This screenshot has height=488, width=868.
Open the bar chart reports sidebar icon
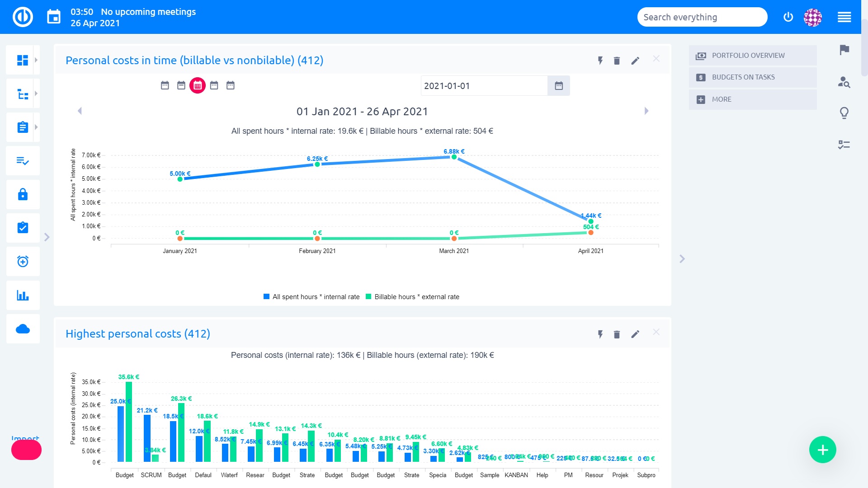[x=23, y=296]
